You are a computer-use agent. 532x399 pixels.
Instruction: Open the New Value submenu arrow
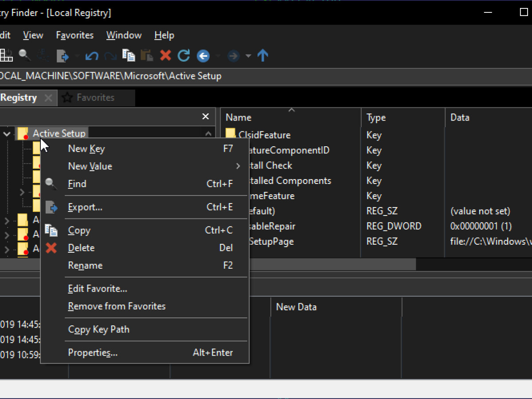tap(238, 166)
